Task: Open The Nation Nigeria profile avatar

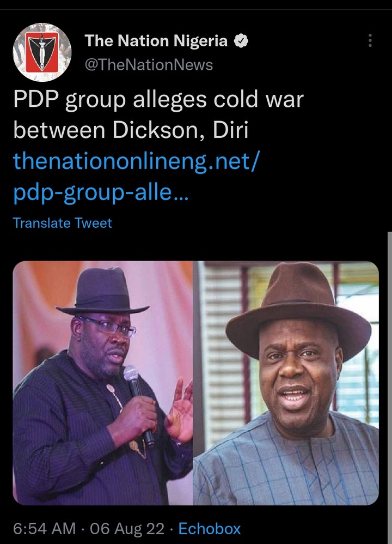Action: (42, 52)
